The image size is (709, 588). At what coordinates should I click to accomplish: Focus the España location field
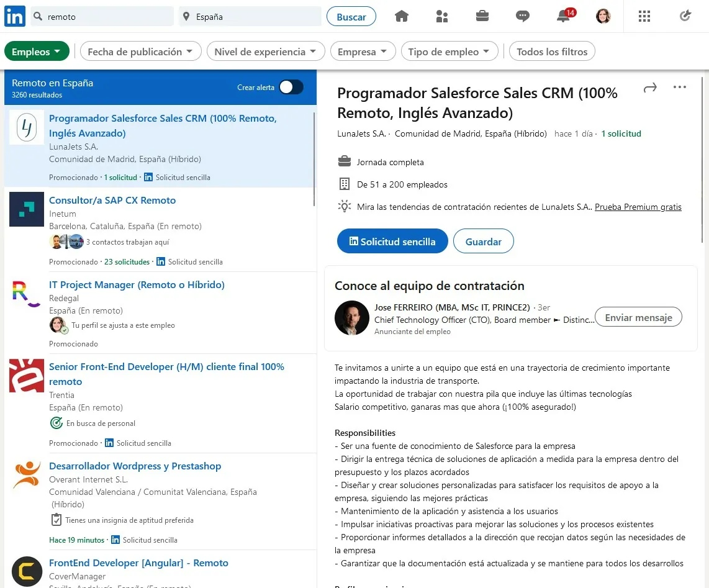(x=250, y=16)
